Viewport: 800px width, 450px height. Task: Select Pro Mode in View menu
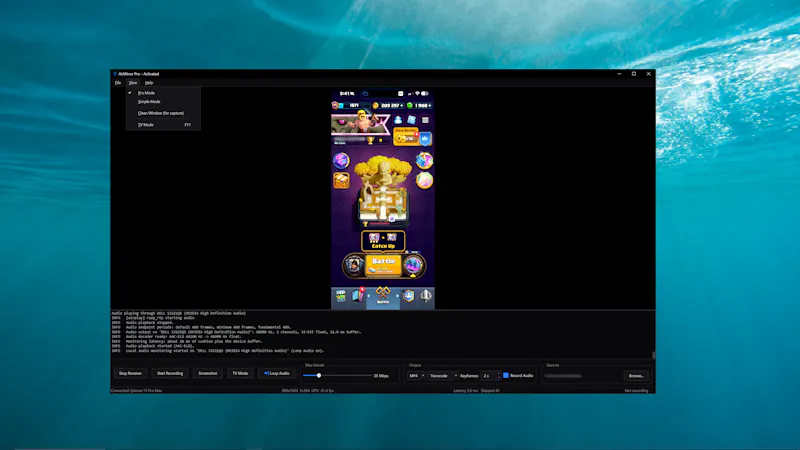[x=163, y=93]
